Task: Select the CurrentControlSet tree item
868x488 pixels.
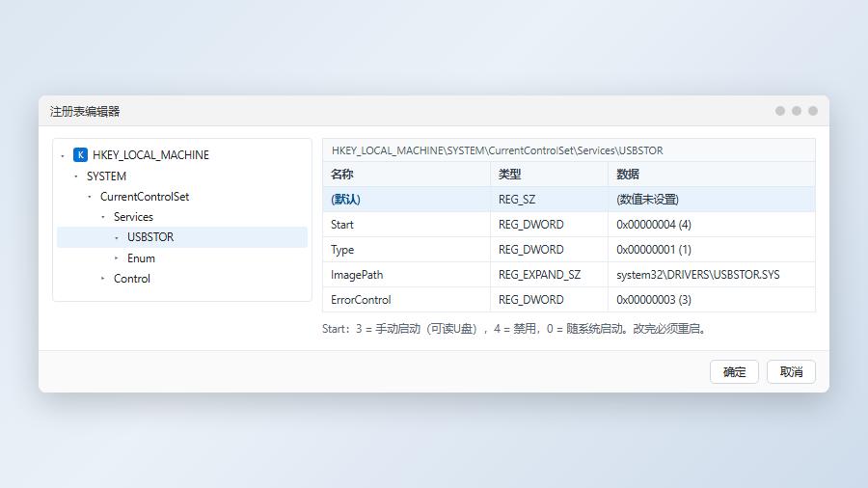Action: pos(145,197)
